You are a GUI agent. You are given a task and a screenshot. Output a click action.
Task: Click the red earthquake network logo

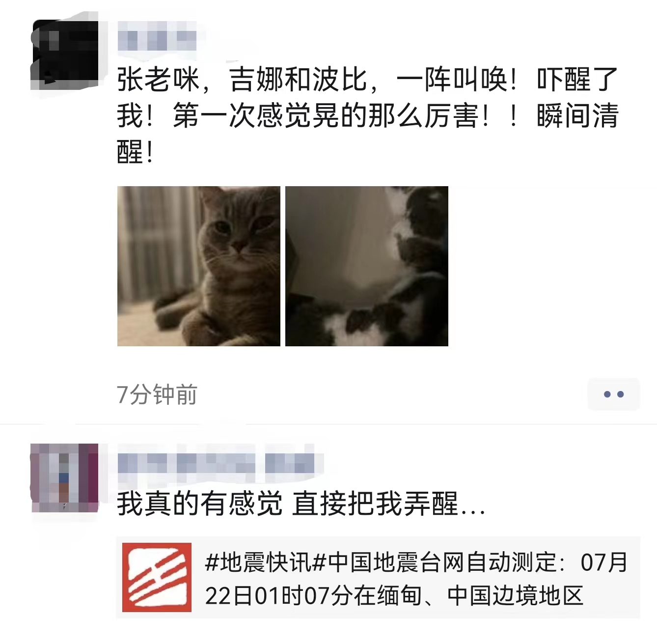[157, 577]
